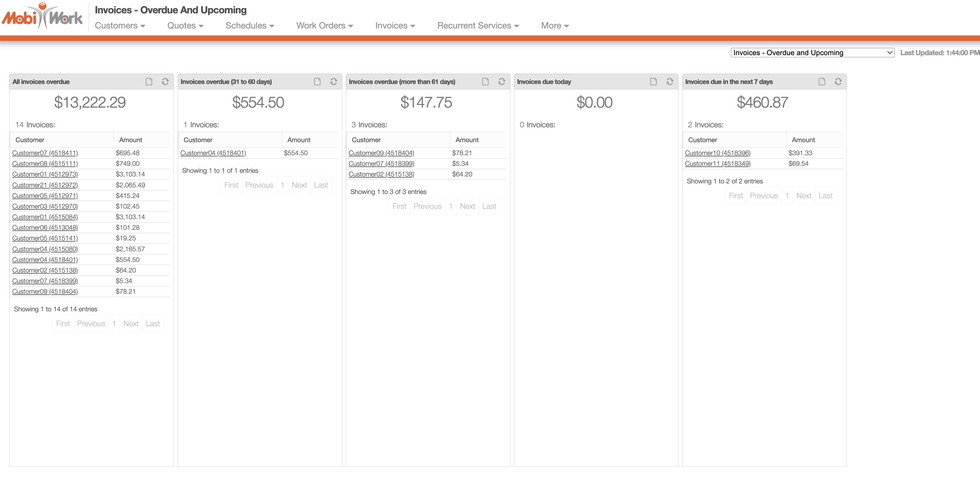Image resolution: width=980 pixels, height=482 pixels.
Task: Click Next in All invoices overdue pagination
Action: click(x=131, y=323)
